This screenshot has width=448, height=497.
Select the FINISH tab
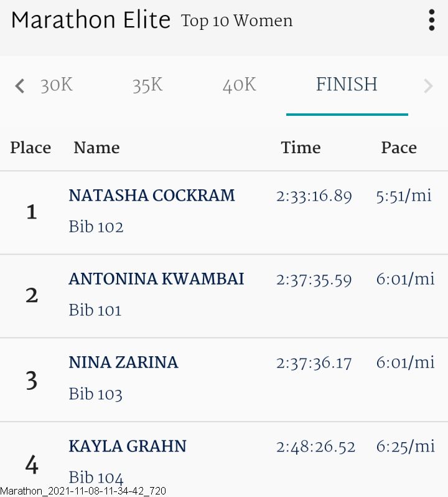click(x=347, y=84)
